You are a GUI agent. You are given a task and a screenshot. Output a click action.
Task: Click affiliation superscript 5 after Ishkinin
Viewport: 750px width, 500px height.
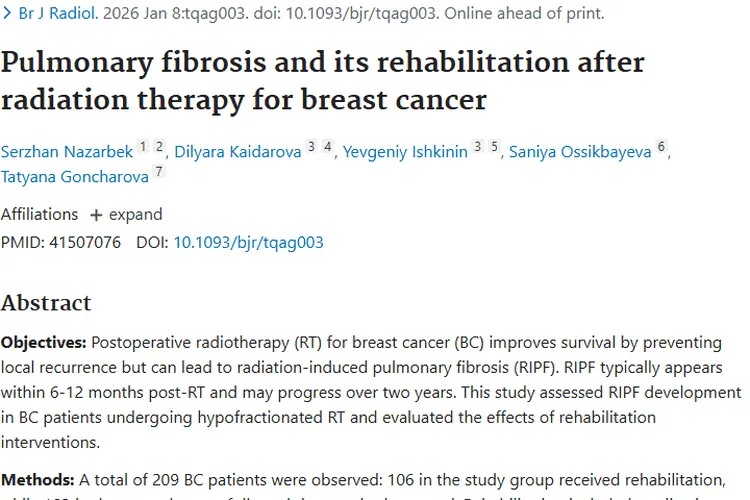[494, 147]
